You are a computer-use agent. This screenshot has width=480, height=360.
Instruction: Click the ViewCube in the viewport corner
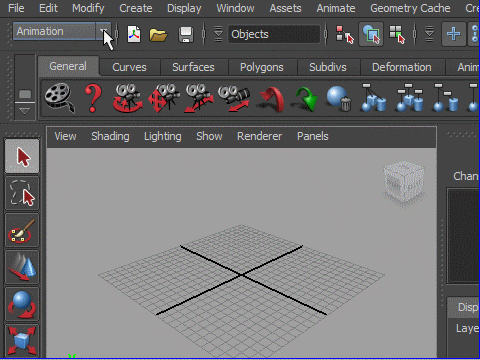[x=404, y=183]
